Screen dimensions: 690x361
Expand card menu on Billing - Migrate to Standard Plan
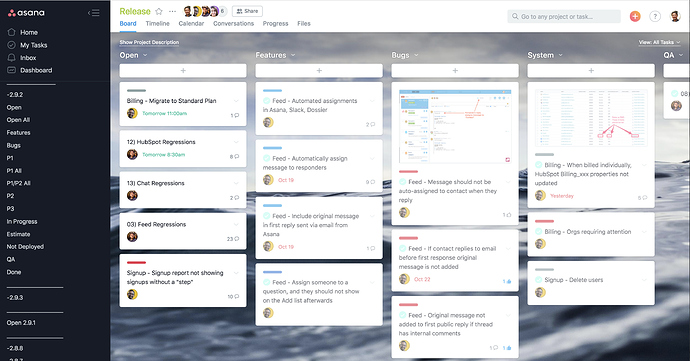point(236,101)
